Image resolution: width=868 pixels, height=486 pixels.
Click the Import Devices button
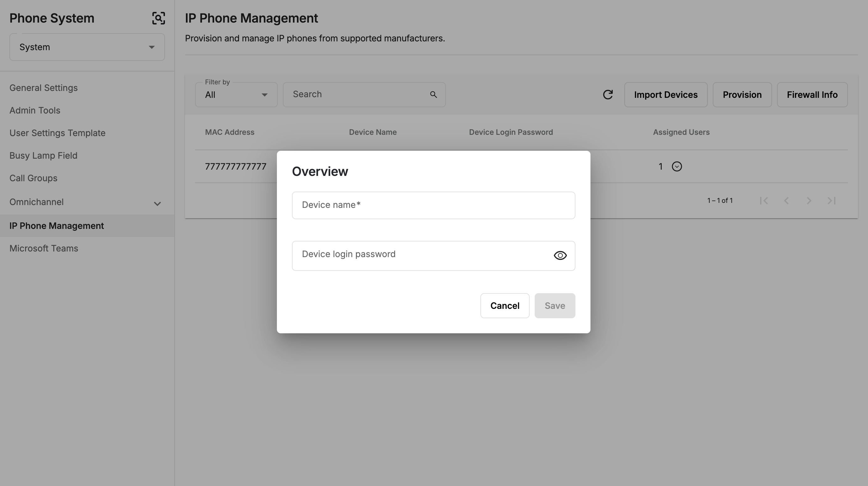coord(666,95)
